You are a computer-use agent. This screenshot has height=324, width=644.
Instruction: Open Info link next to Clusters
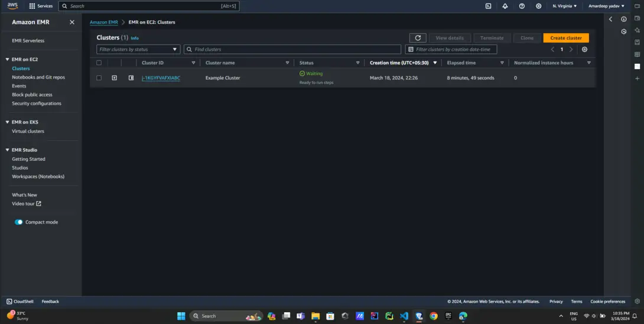click(135, 38)
